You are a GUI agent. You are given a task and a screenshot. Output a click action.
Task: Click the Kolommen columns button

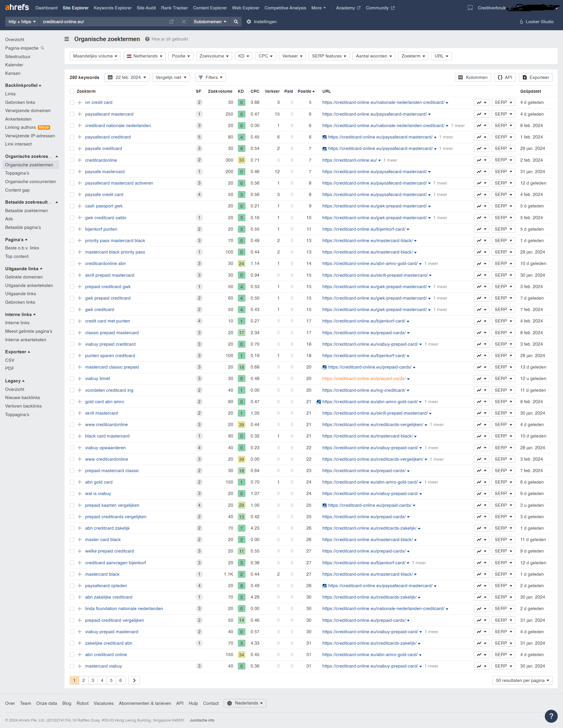473,77
